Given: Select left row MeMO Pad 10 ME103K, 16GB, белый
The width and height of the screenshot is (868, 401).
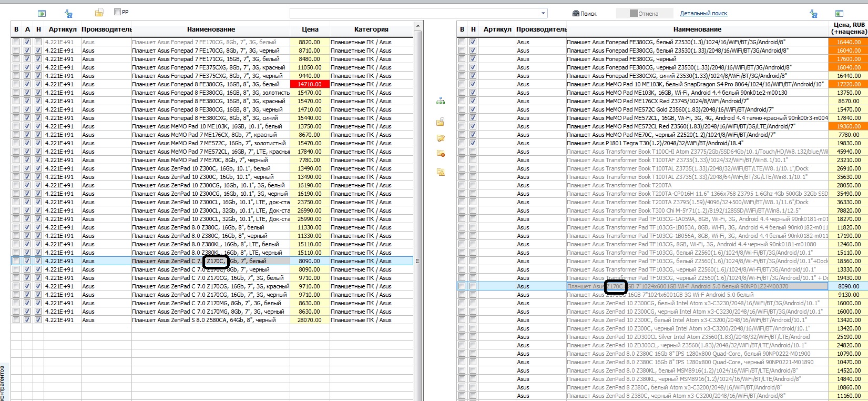Looking at the screenshot, I should click(210, 126).
